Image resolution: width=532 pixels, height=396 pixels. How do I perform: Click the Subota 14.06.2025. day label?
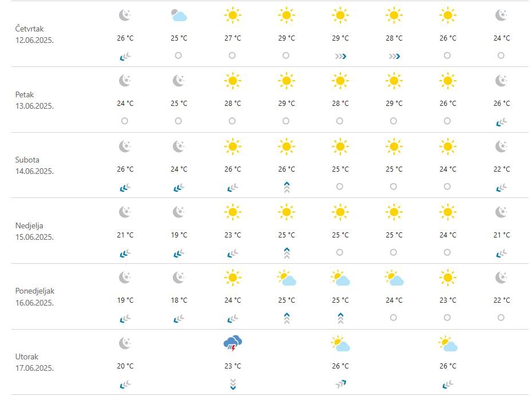tap(34, 165)
